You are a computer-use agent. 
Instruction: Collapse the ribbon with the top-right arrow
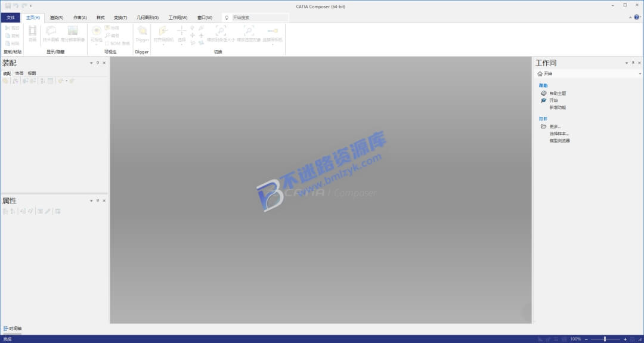(x=630, y=17)
